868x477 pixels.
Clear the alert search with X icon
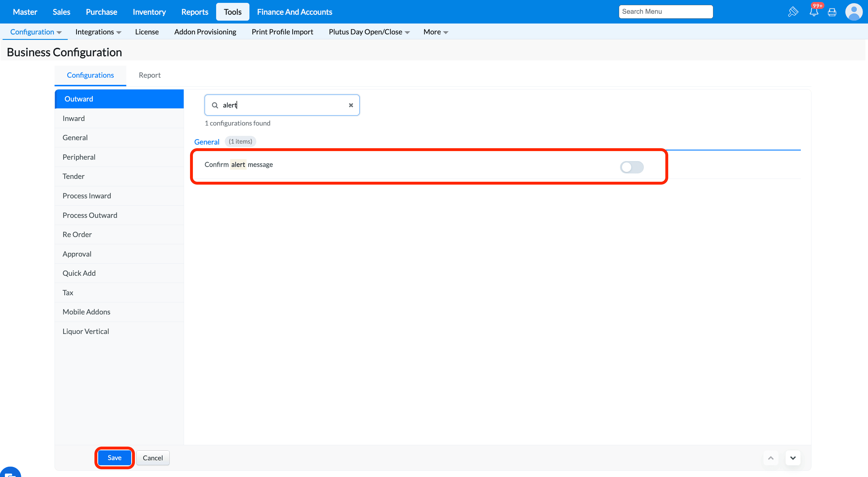coord(351,105)
